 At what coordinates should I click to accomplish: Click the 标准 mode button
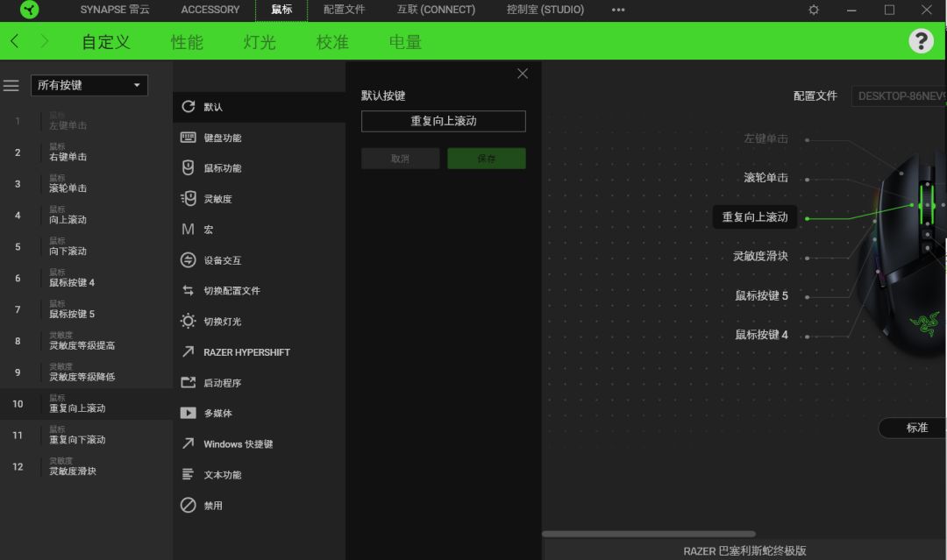click(x=915, y=428)
